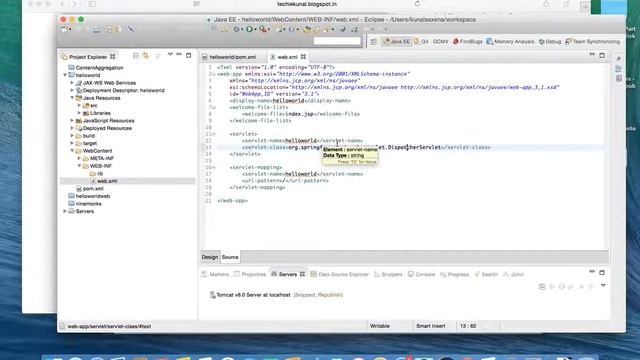Select web.xml in Project Explorer
The image size is (640, 360).
pyautogui.click(x=107, y=181)
